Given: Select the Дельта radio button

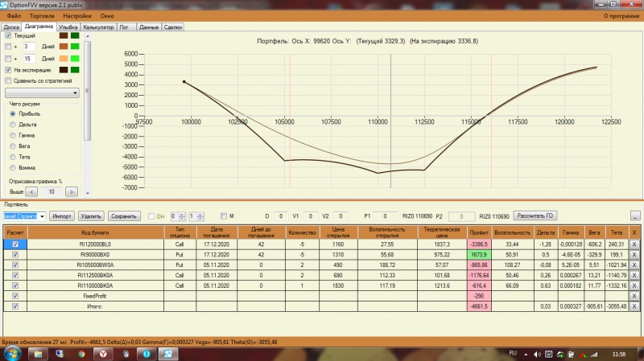Looking at the screenshot, I should (13, 125).
